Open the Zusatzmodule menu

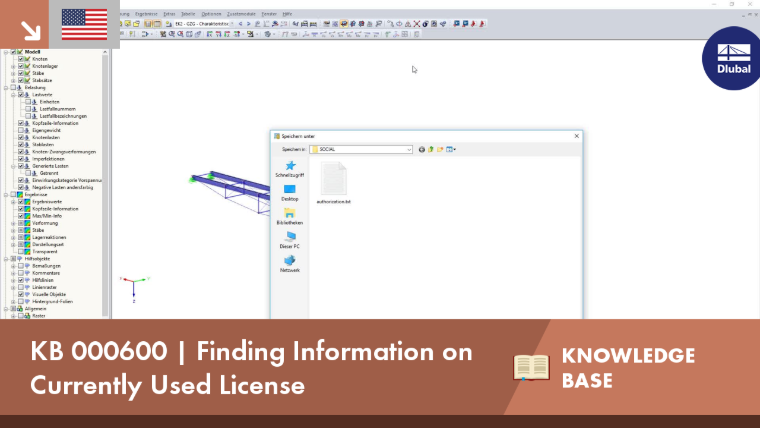[x=241, y=14]
